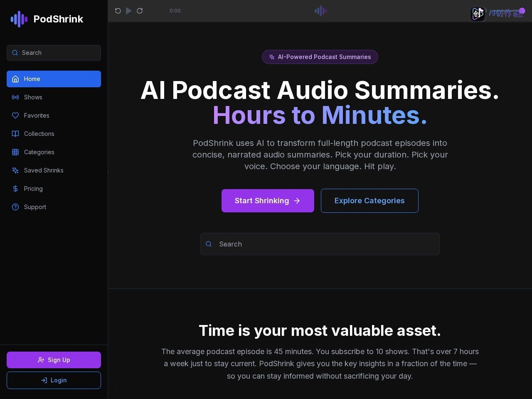Image resolution: width=532 pixels, height=399 pixels.
Task: Open the Collections page
Action: [x=54, y=134]
